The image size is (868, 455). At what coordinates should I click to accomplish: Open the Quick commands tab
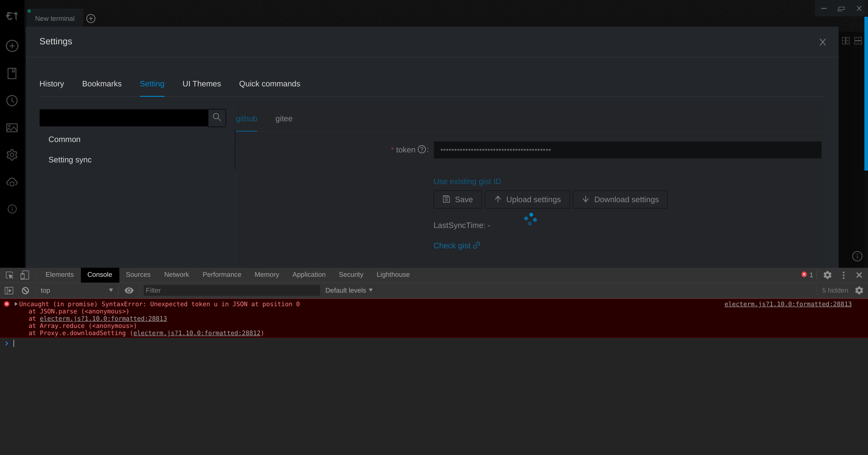269,84
